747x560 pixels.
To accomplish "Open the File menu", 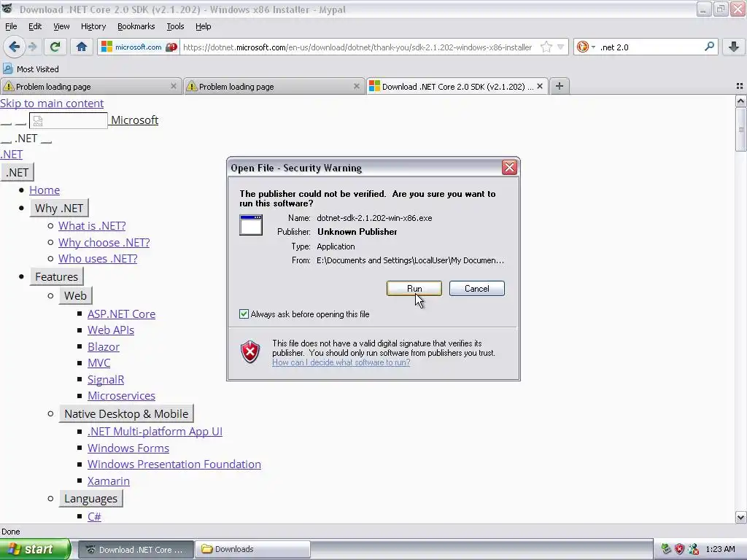I will [x=11, y=26].
